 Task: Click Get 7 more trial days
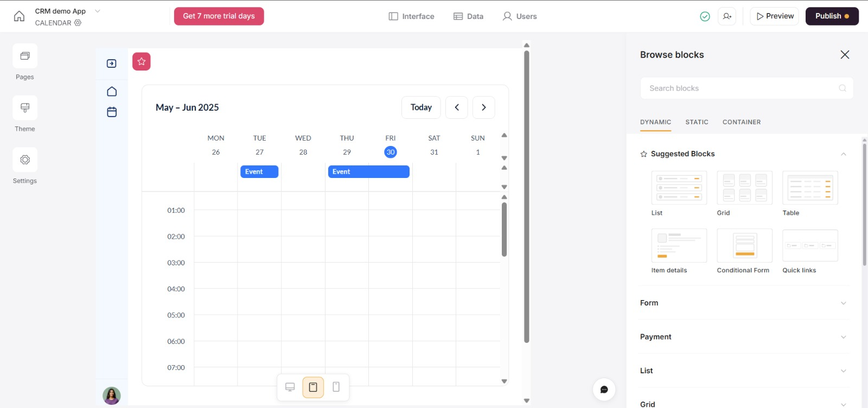[x=219, y=16]
